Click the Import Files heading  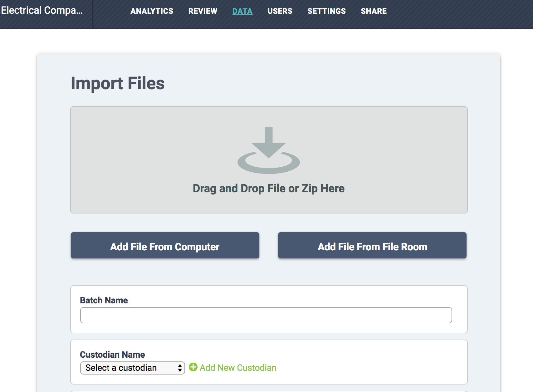[118, 83]
